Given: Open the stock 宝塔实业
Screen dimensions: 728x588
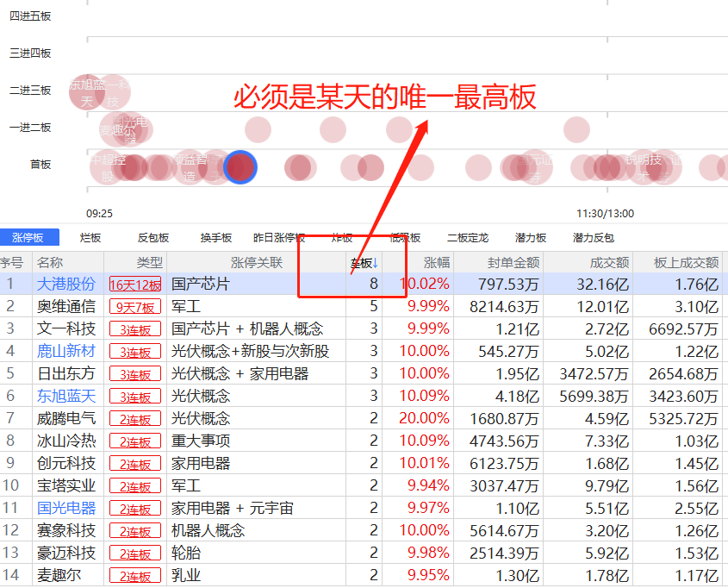Looking at the screenshot, I should pyautogui.click(x=66, y=485).
